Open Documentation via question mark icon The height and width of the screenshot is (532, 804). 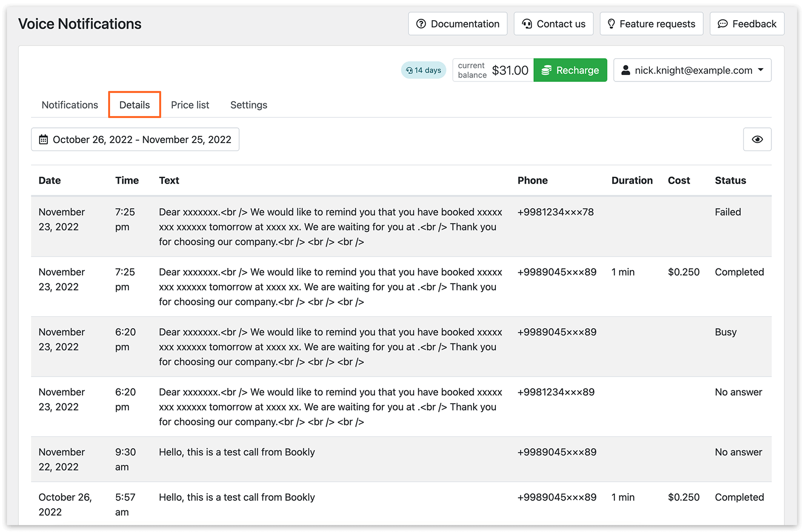(421, 24)
